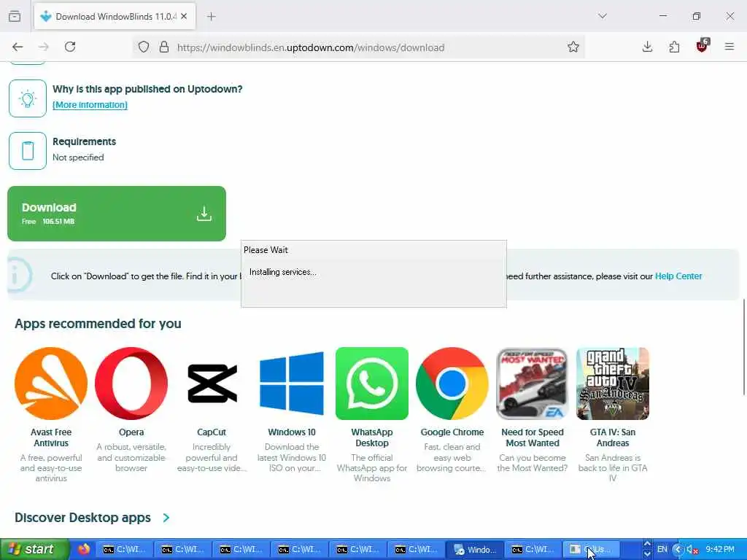Open the Windows start menu
747x560 pixels.
coord(35,549)
